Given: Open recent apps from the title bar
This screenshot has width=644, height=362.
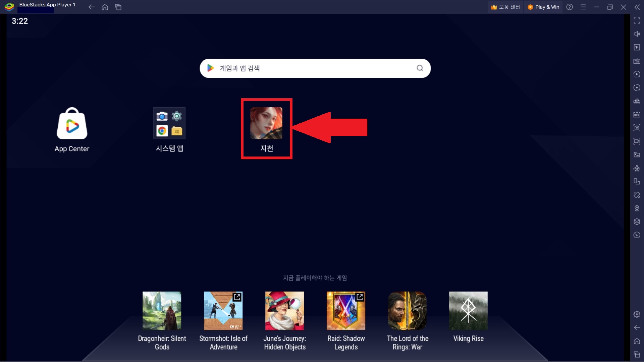Looking at the screenshot, I should [x=118, y=7].
